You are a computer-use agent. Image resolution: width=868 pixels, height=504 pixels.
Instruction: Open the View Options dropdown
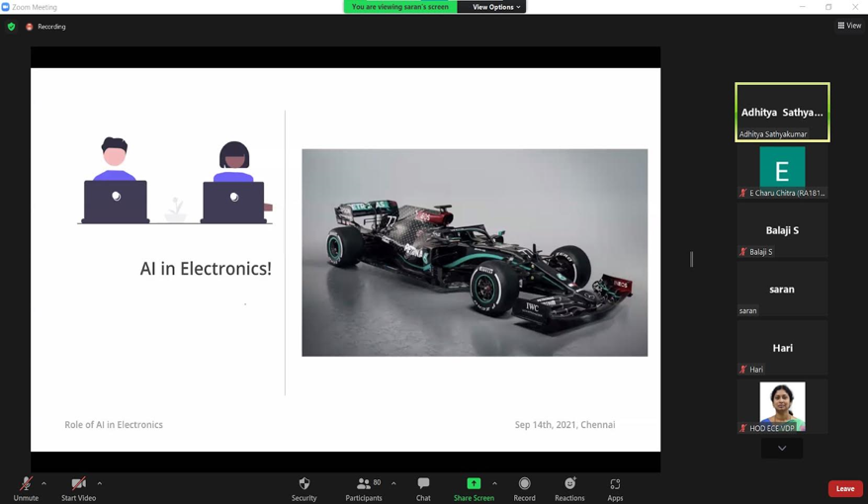[x=495, y=7]
